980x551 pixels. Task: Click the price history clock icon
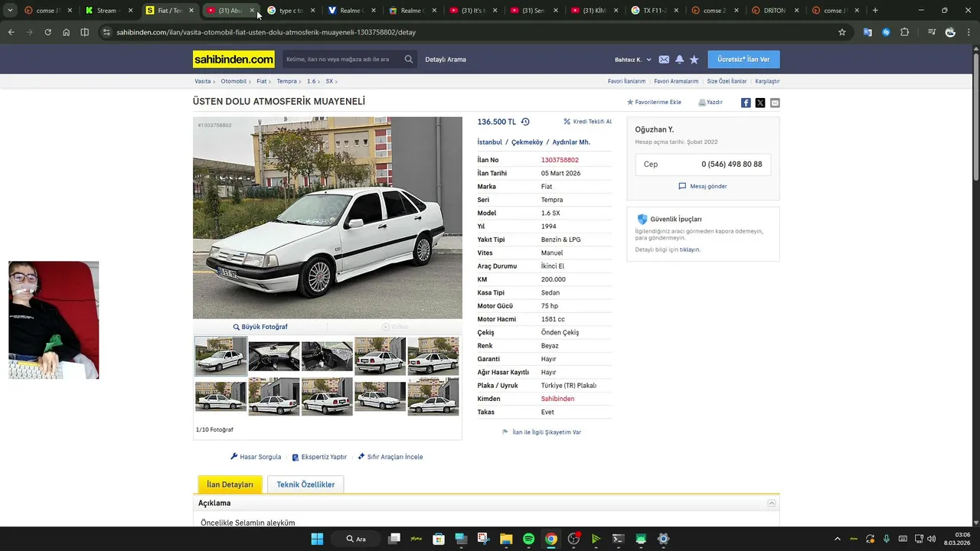(x=525, y=122)
